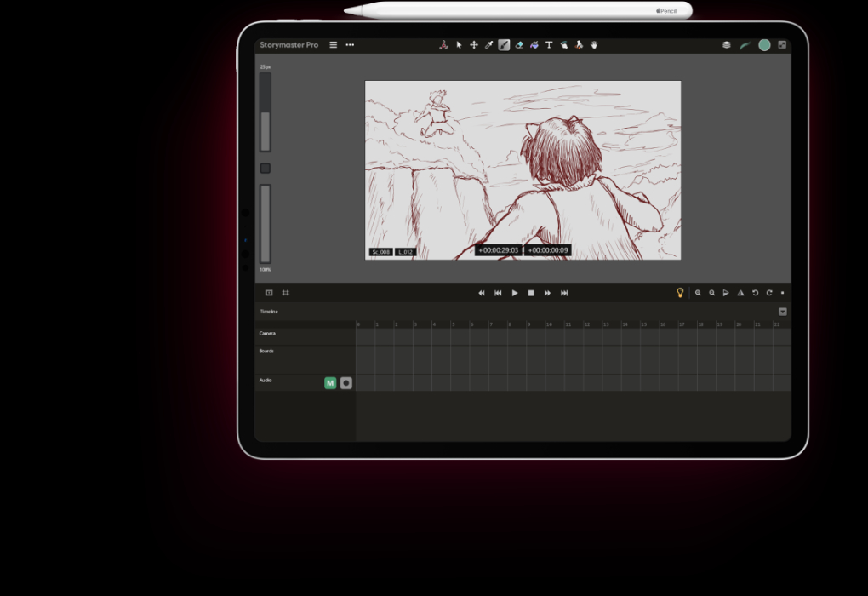
Task: Click the Stop playback button
Action: click(531, 293)
